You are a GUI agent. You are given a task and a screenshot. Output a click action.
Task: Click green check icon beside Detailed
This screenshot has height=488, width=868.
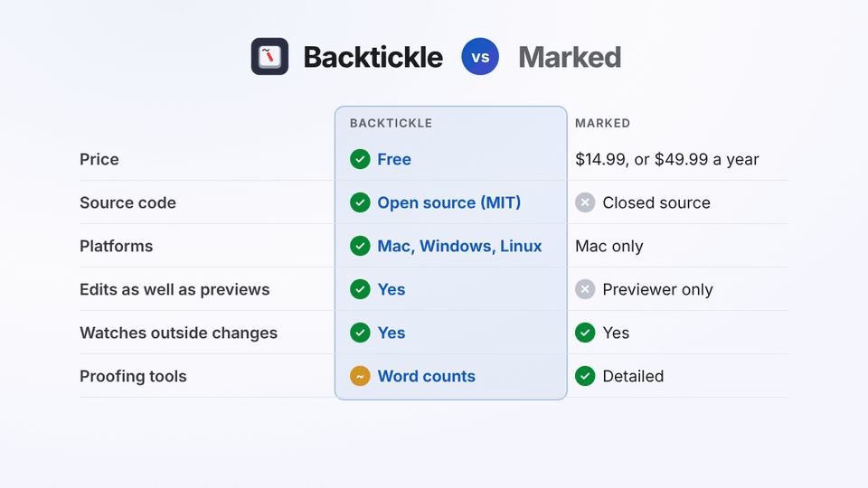(x=585, y=376)
